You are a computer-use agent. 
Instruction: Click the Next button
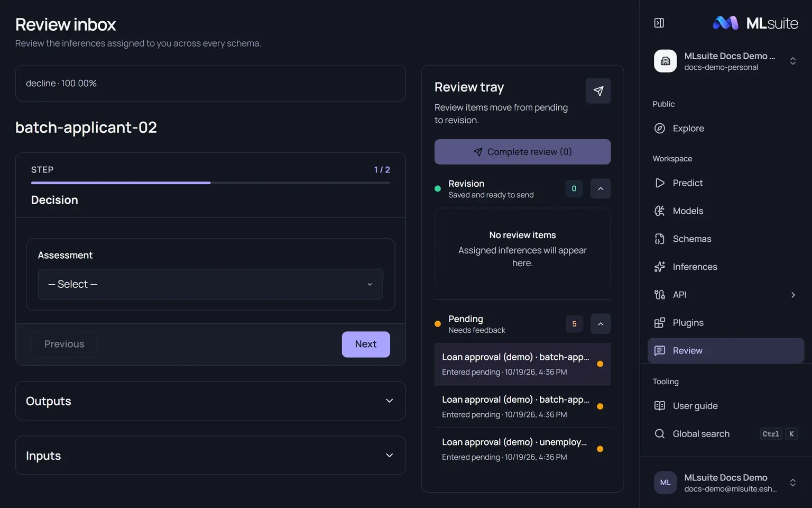[366, 344]
